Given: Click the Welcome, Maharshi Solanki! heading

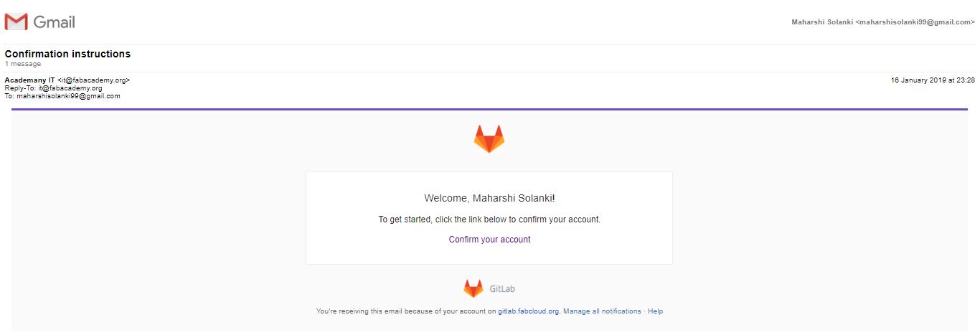Looking at the screenshot, I should (x=489, y=198).
